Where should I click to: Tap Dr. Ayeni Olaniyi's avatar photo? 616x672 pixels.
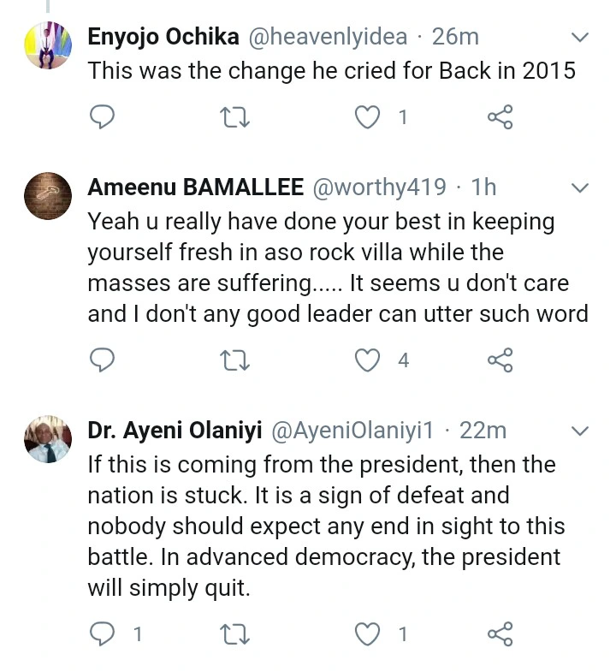(x=47, y=439)
